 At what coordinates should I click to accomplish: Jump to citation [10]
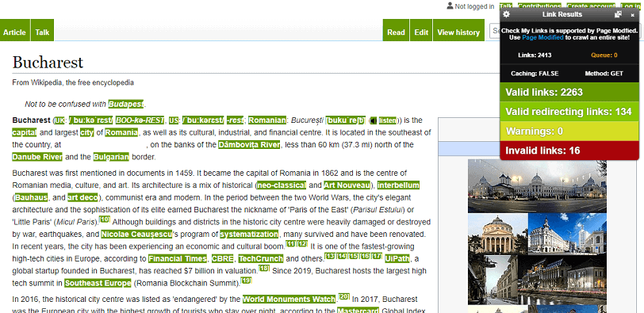pos(105,219)
